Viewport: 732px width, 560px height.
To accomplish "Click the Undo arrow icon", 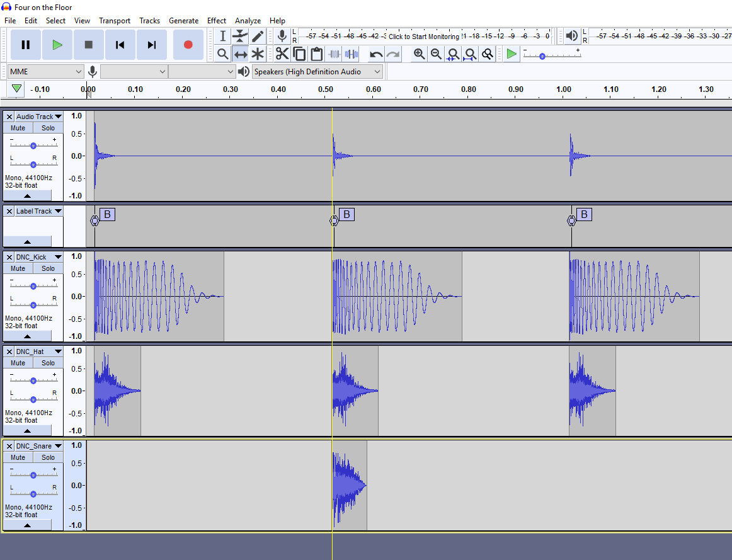I will point(376,54).
